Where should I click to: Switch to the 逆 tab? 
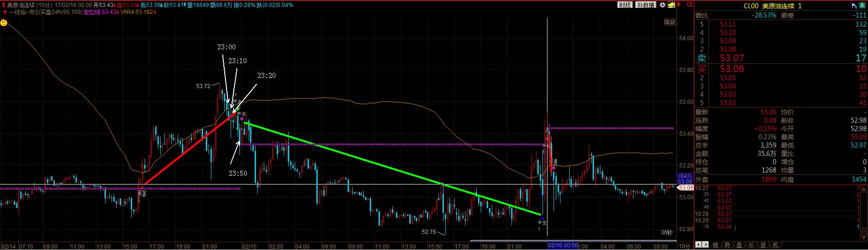click(763, 245)
